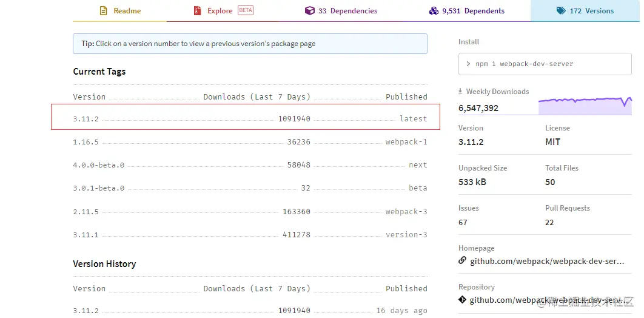Viewport: 644px width, 318px height.
Task: Click the Tip message about version numbers
Action: (x=250, y=44)
